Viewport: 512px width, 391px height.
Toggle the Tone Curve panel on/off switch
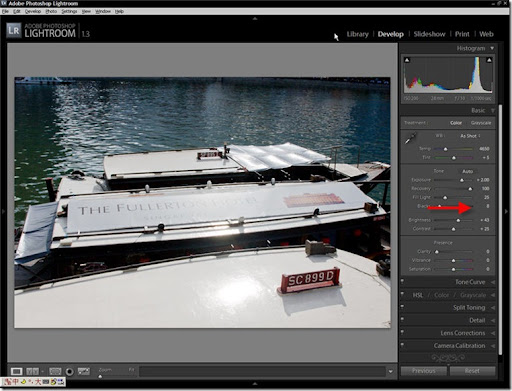coord(402,281)
